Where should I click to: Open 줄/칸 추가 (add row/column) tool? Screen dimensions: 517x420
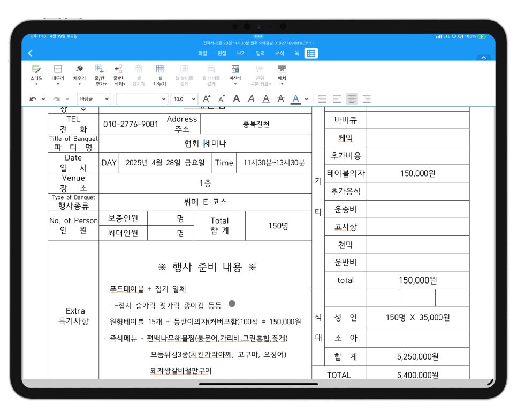[x=100, y=75]
